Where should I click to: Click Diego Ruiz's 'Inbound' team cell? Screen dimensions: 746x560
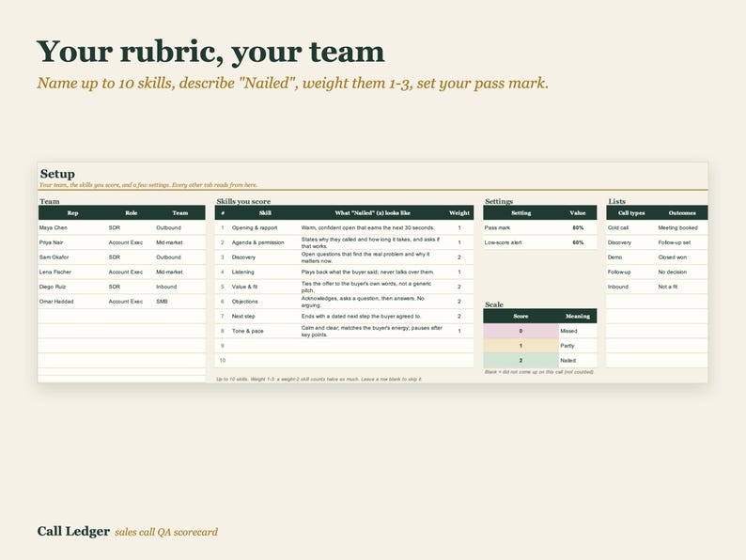coord(179,287)
